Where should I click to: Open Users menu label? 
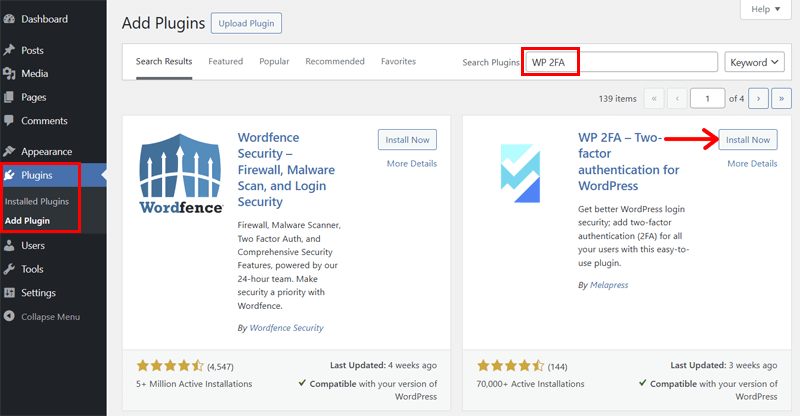(33, 246)
